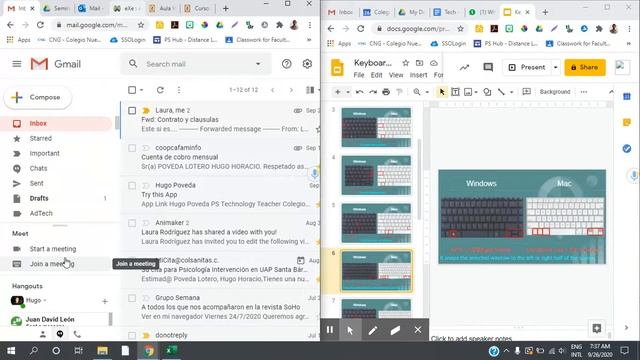This screenshot has height=360, width=640.
Task: Open Hangouts phone calls icon
Action: 77,334
